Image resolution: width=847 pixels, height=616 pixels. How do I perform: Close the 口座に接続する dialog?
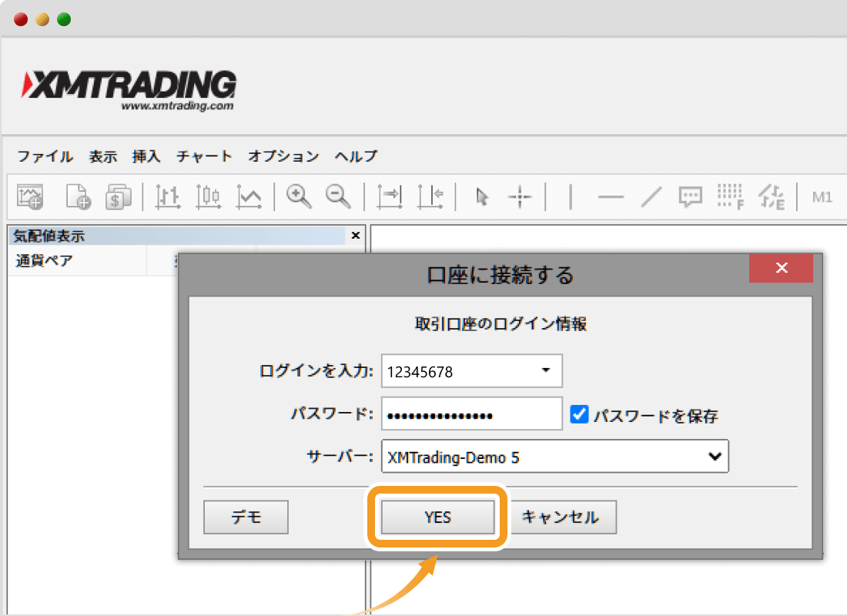point(781,267)
